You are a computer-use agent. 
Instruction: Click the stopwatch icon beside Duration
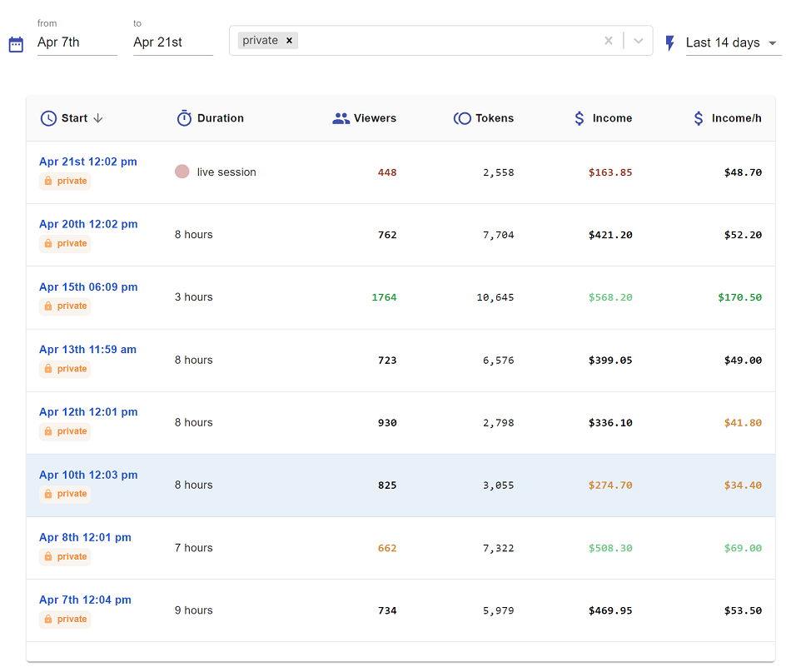click(x=184, y=118)
